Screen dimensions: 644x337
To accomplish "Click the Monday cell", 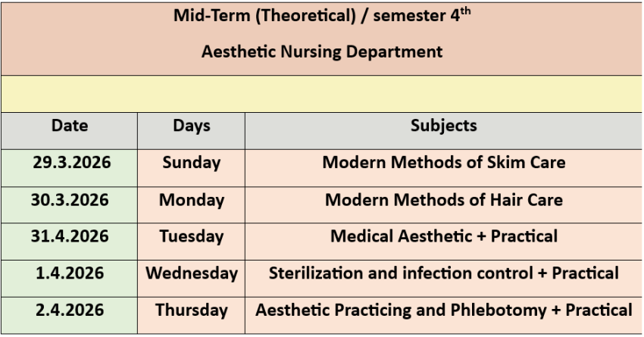I will coord(192,201).
